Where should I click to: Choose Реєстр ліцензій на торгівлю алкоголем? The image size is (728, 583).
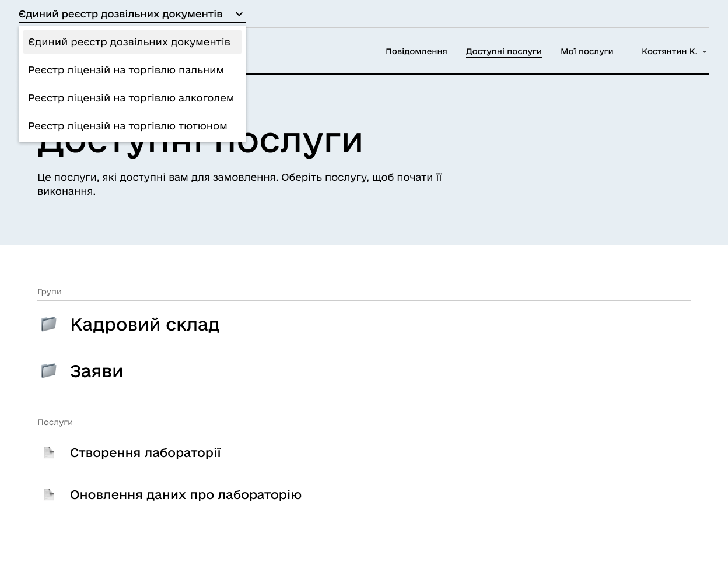click(x=132, y=98)
